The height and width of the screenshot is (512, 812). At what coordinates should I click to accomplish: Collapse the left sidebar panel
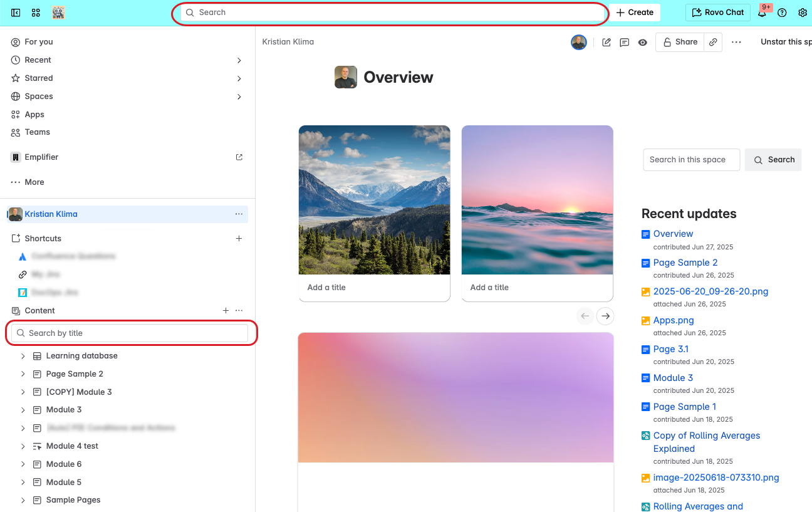[x=16, y=13]
